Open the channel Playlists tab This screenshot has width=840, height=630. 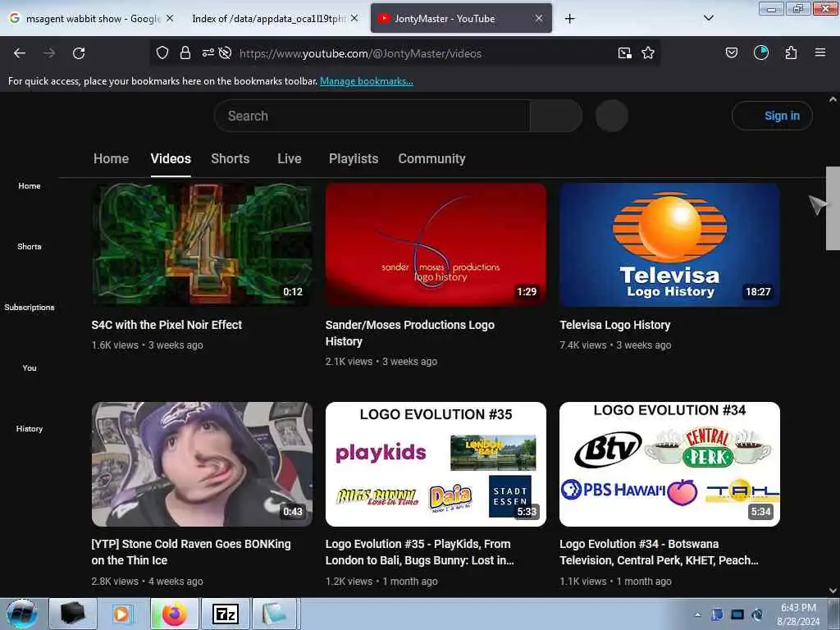[354, 158]
